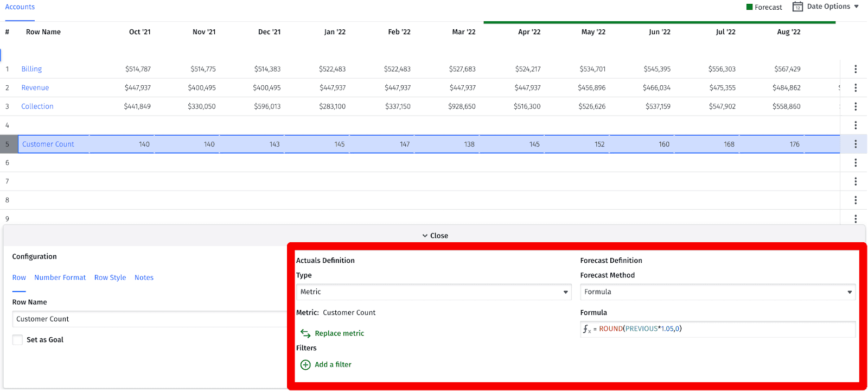Open the Row Style tab

[x=110, y=278]
